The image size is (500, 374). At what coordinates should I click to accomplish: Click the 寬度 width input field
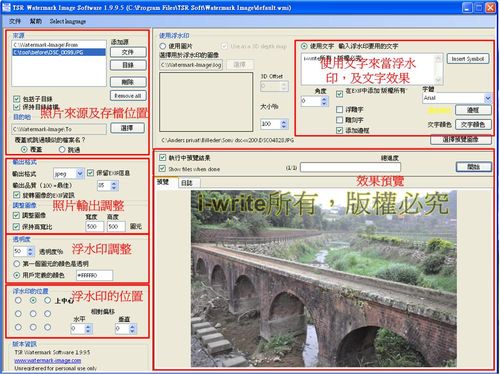coord(94,227)
